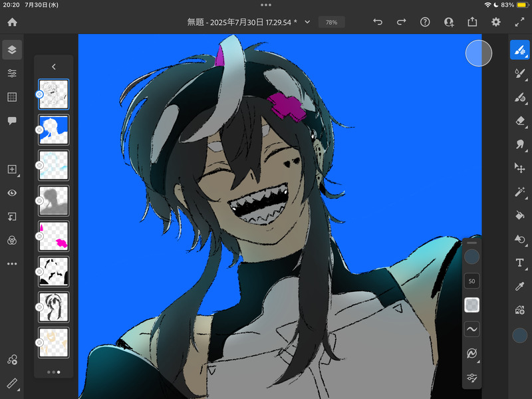Toggle the blue background layer radio marker
This screenshot has width=532, height=399.
[x=39, y=130]
